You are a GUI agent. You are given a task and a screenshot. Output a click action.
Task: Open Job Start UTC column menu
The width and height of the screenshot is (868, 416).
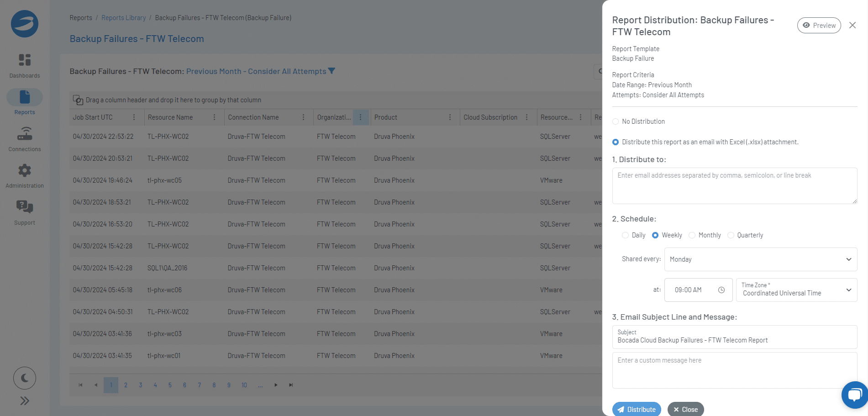(x=134, y=117)
